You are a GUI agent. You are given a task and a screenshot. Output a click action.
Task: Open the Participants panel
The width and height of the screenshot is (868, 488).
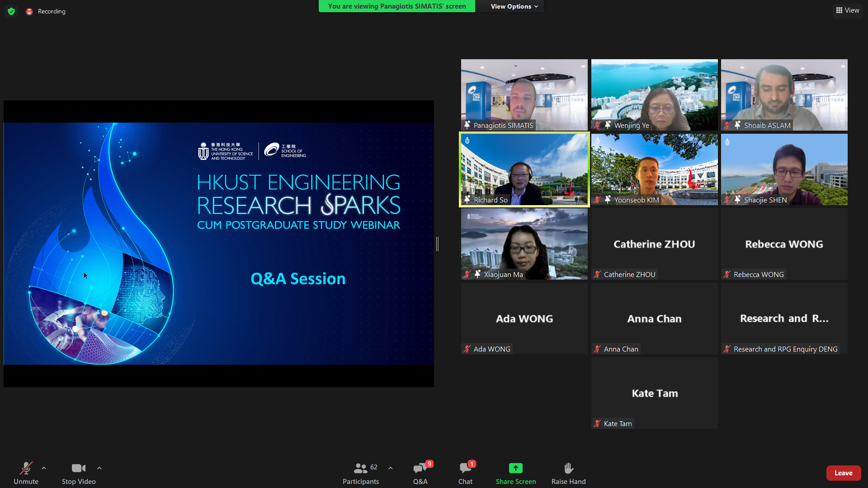coord(361,473)
